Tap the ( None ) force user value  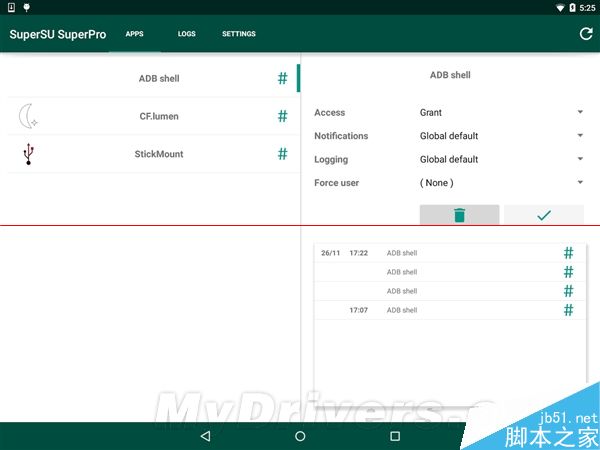coord(437,183)
